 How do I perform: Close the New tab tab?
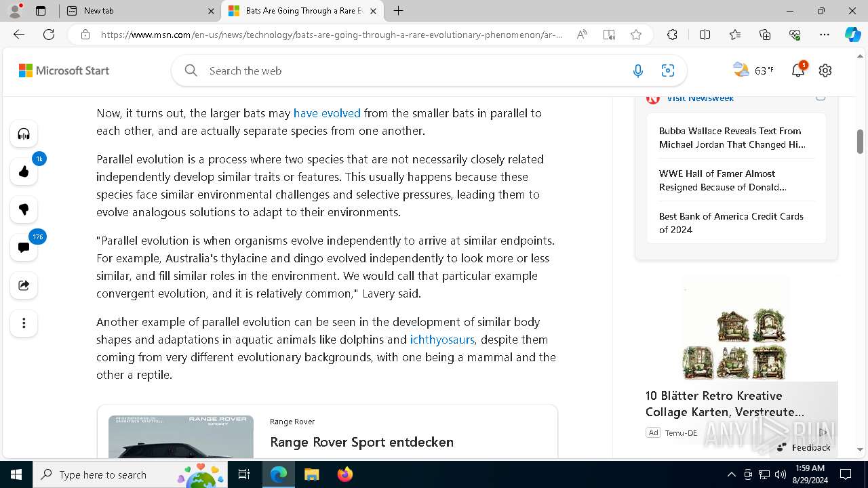coord(210,11)
